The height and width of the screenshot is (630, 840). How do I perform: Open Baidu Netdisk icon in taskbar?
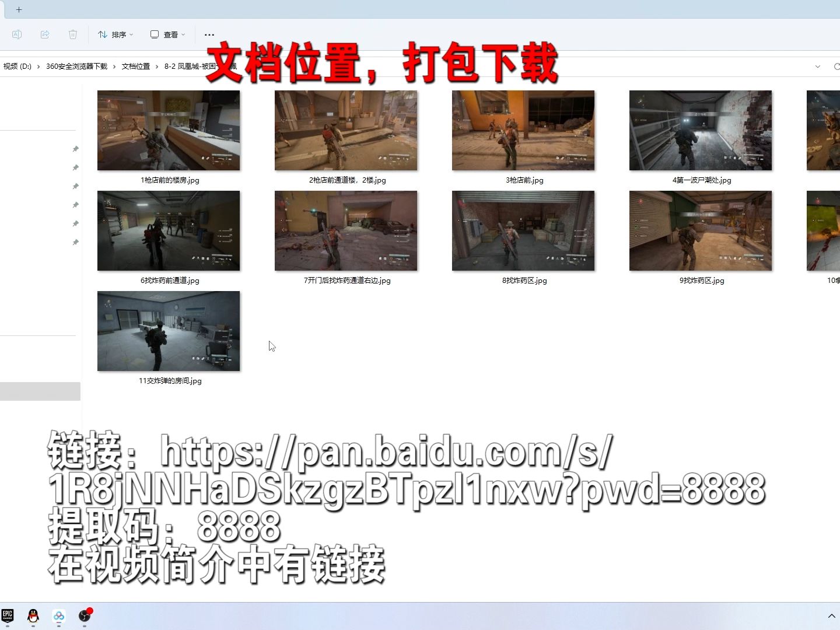pyautogui.click(x=59, y=615)
